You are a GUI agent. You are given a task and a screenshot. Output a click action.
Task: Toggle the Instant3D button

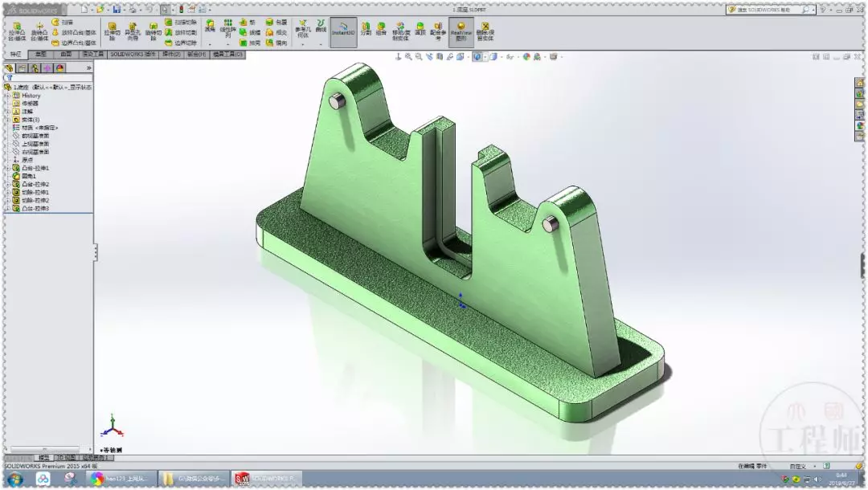coord(344,32)
